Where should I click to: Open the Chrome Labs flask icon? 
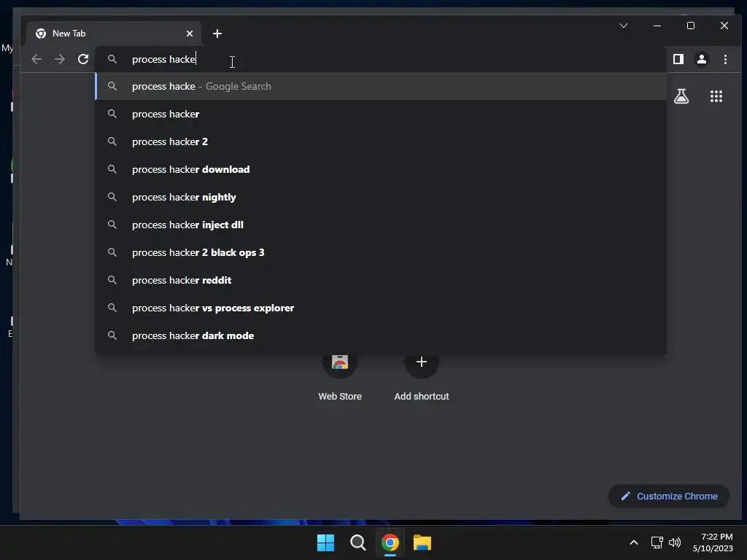pyautogui.click(x=681, y=96)
